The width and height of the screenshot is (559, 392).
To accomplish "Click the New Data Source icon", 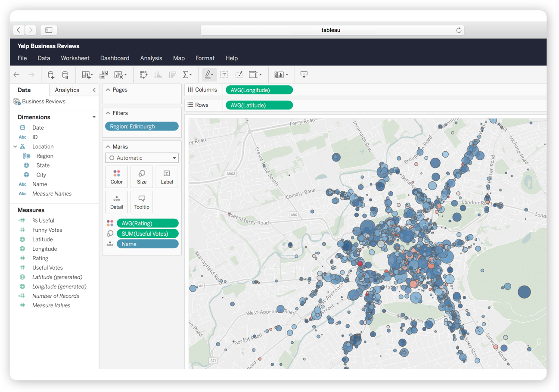I will (51, 75).
